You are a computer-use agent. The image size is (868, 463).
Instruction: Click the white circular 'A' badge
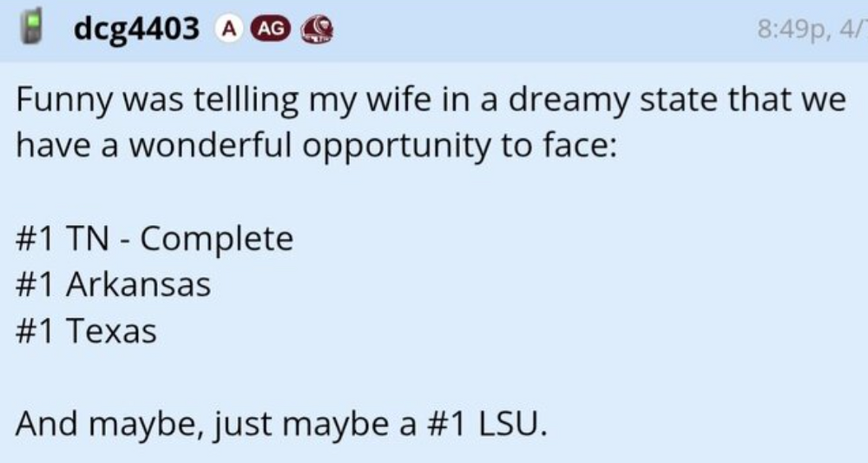click(227, 30)
